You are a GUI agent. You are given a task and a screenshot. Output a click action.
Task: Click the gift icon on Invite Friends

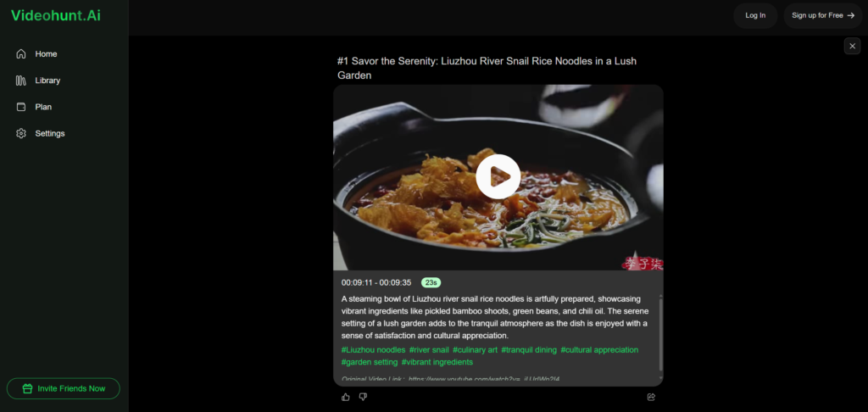27,389
